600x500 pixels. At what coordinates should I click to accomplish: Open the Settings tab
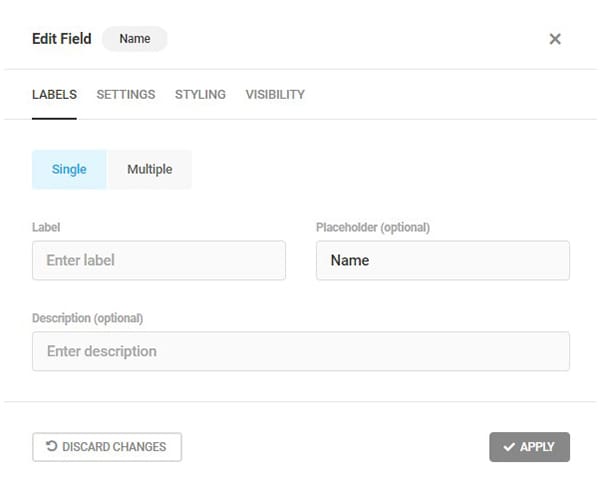click(126, 95)
